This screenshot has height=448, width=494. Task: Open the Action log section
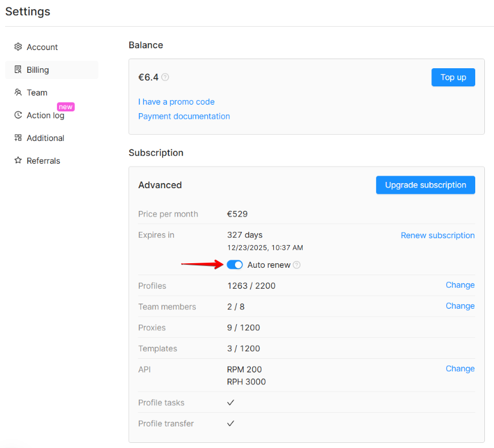[x=46, y=115]
